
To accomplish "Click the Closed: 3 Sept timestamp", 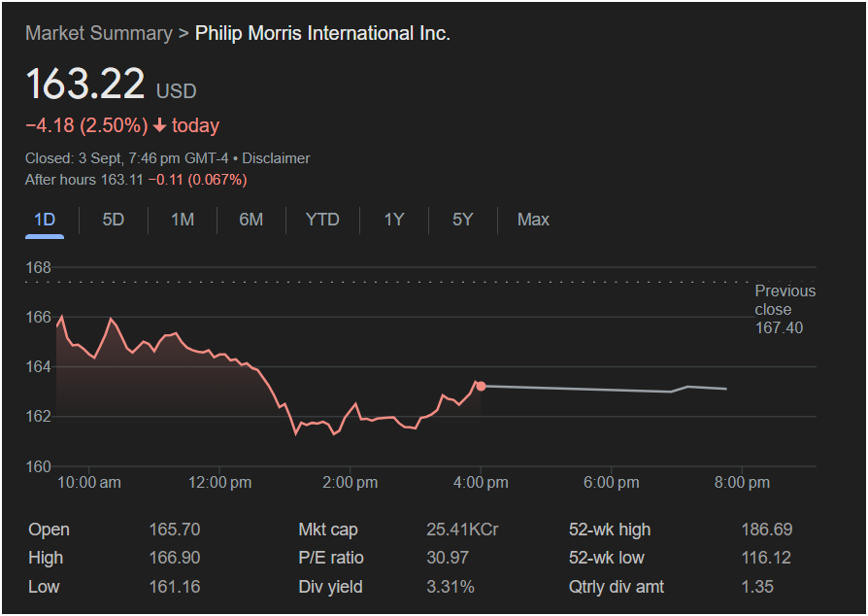I will (127, 158).
